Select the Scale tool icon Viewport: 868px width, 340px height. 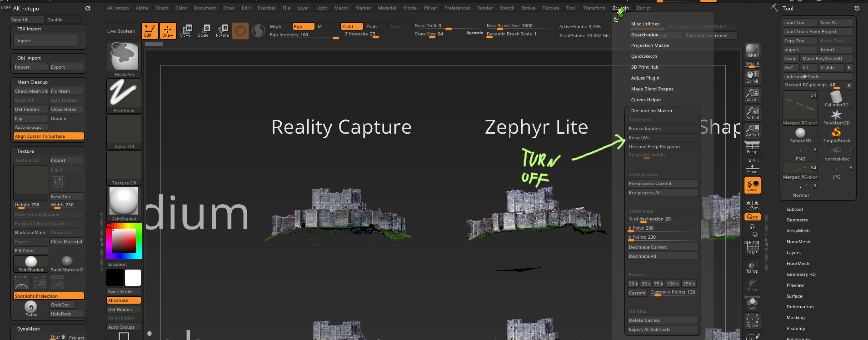(x=203, y=31)
